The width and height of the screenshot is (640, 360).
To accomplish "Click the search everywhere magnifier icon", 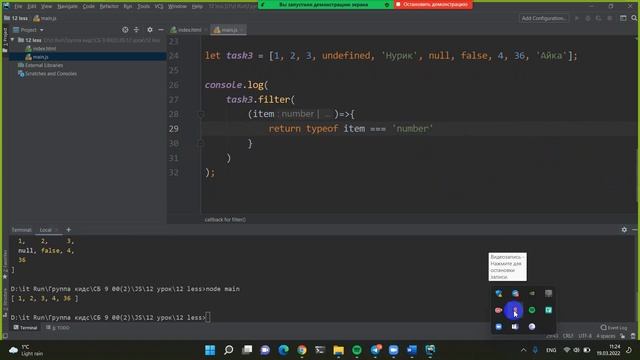I will [x=634, y=18].
